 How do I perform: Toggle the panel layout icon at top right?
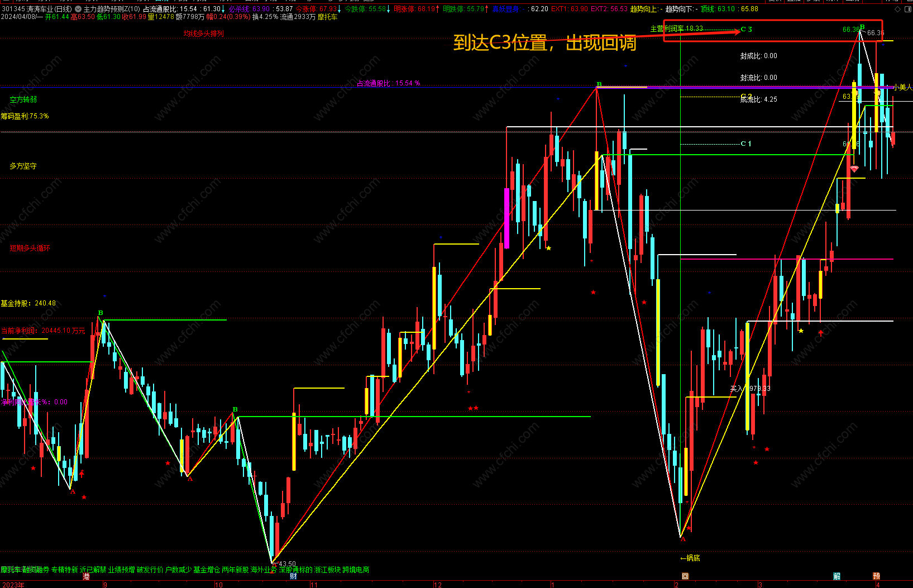[x=907, y=9]
